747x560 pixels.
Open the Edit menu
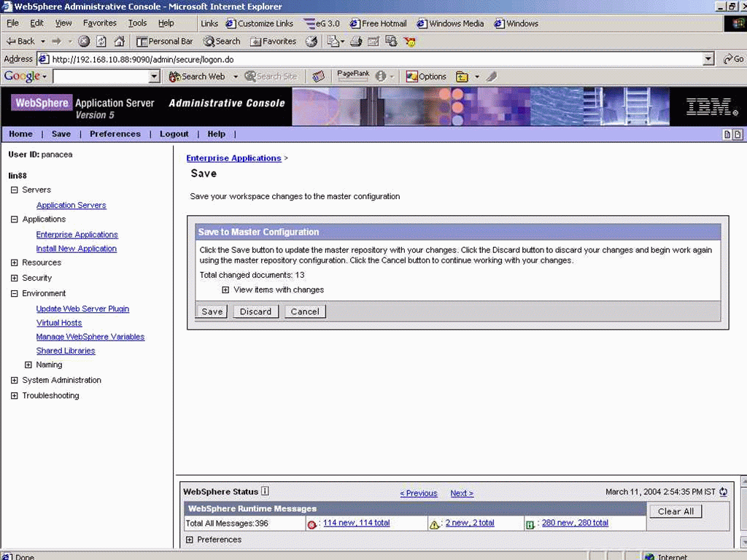[36, 23]
